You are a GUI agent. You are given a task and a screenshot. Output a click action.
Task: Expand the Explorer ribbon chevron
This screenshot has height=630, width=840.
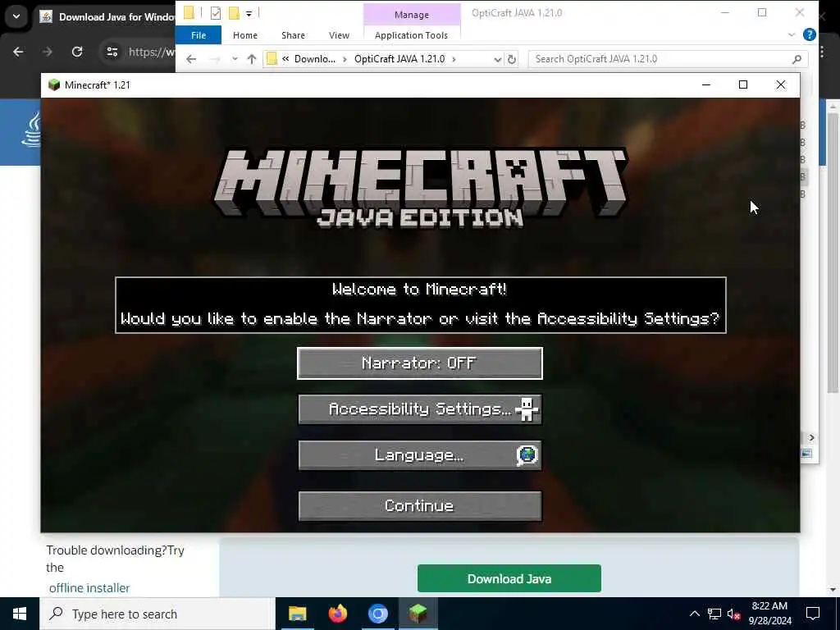click(792, 34)
